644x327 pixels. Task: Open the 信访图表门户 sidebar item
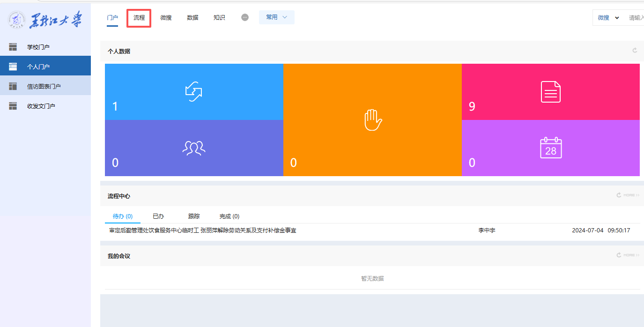pos(44,86)
